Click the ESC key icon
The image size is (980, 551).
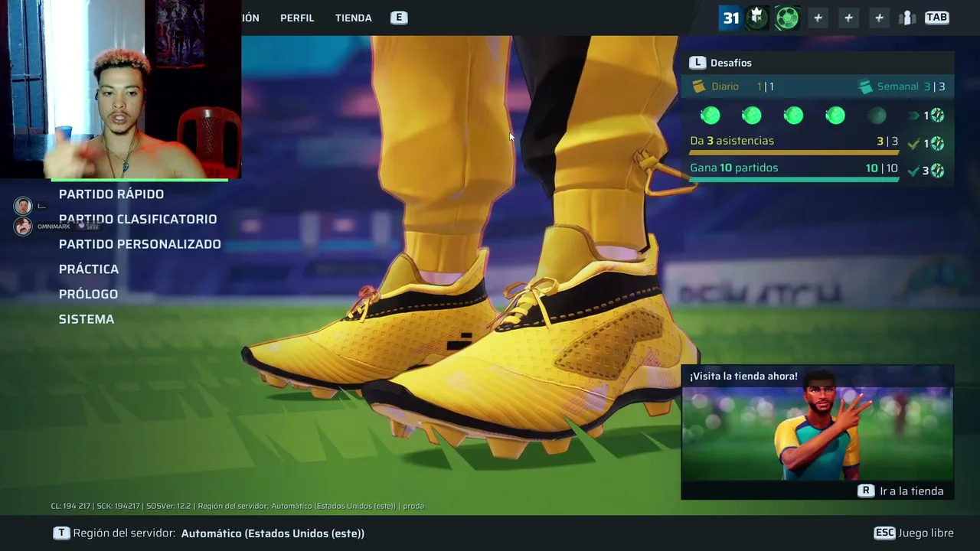pyautogui.click(x=884, y=533)
